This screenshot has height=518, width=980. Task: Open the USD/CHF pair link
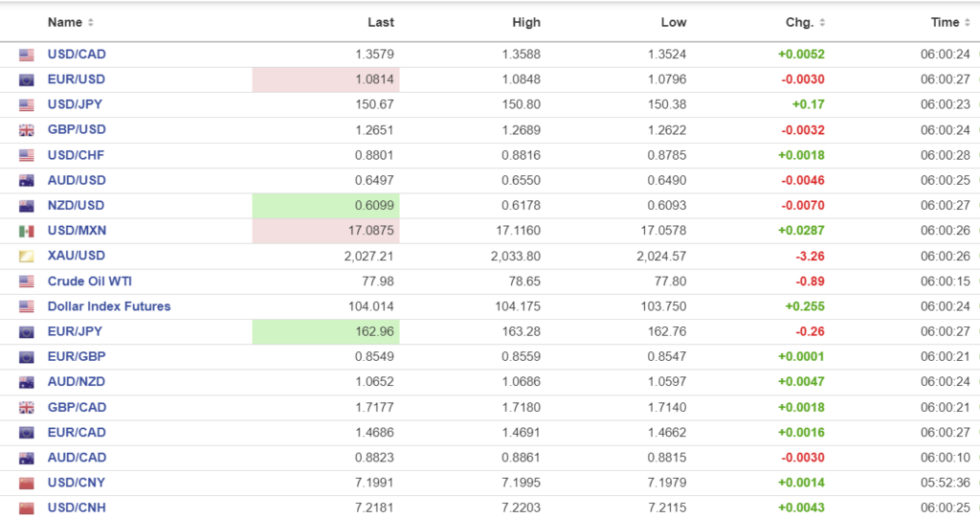[x=77, y=155]
